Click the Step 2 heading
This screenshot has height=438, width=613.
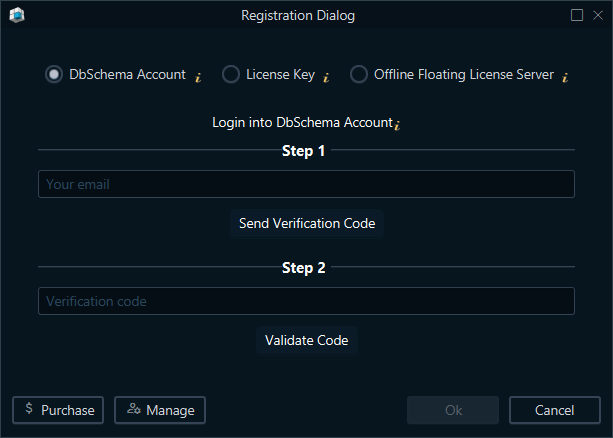click(303, 268)
